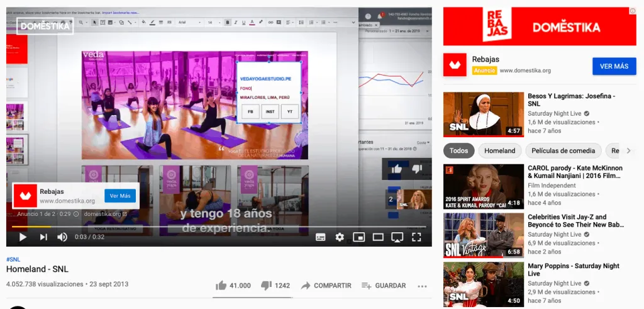
Task: Dislike the video with thumbs down 1242
Action: click(275, 286)
